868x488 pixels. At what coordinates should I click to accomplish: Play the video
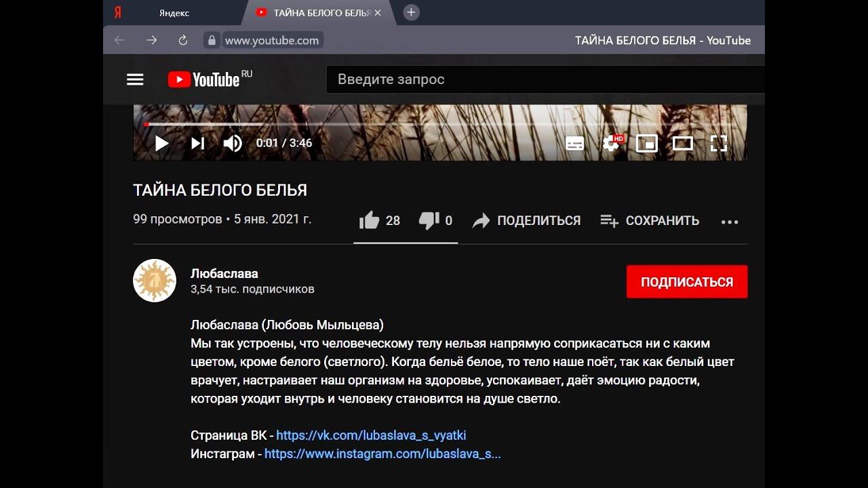point(161,143)
